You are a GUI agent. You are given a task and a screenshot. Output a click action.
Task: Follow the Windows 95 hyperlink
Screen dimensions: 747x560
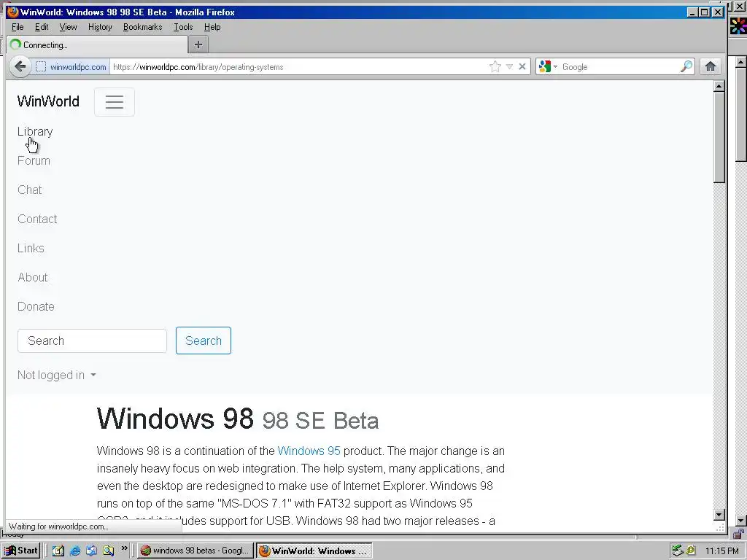click(x=309, y=451)
